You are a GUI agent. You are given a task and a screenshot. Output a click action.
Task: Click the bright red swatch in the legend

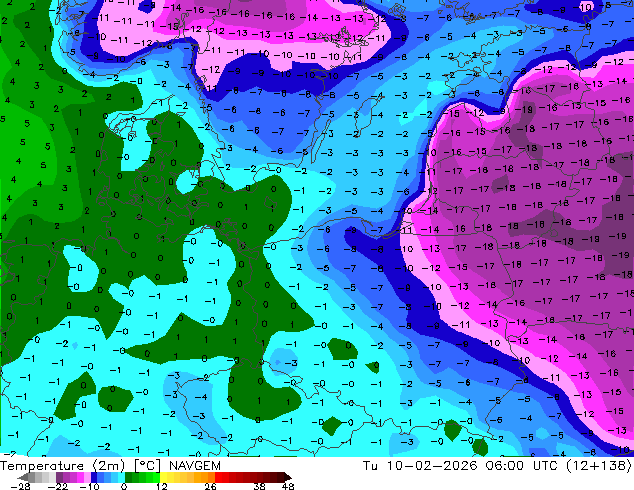pos(218,477)
